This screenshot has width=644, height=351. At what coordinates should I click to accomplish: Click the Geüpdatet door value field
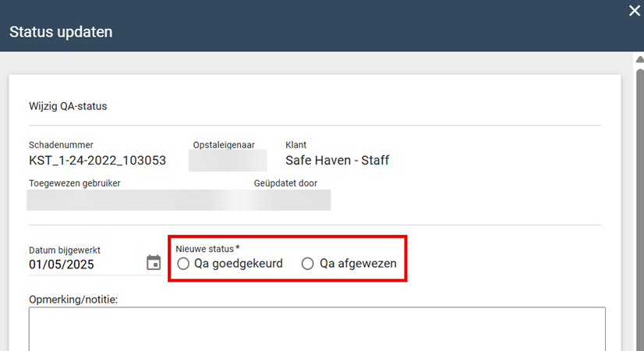(292, 200)
